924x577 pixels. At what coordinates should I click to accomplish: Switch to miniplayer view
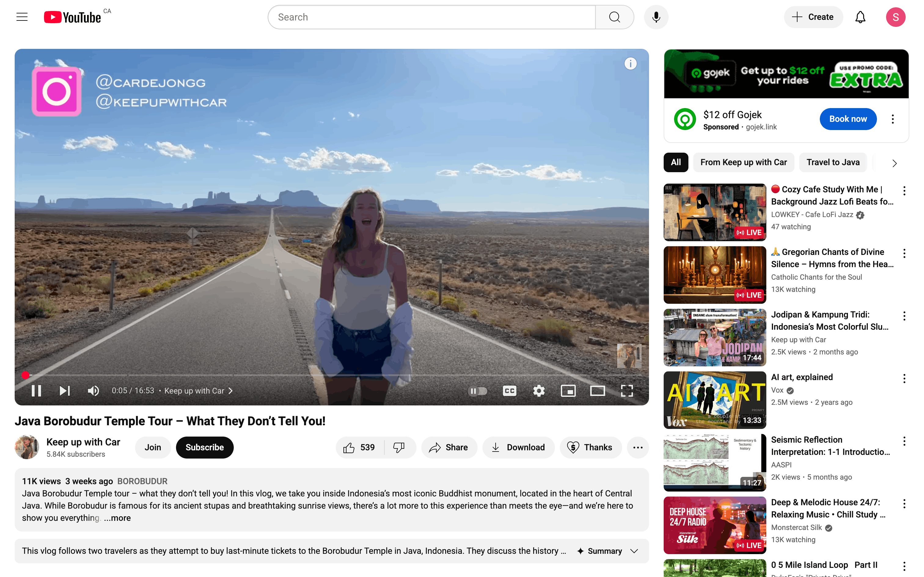[568, 390]
